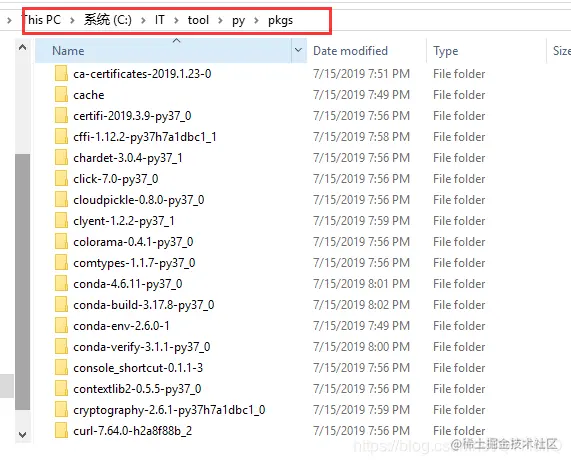The height and width of the screenshot is (464, 571).
Task: Select name cryptography-2.6.1-py37h7a1dbc1_0
Action: [x=169, y=410]
